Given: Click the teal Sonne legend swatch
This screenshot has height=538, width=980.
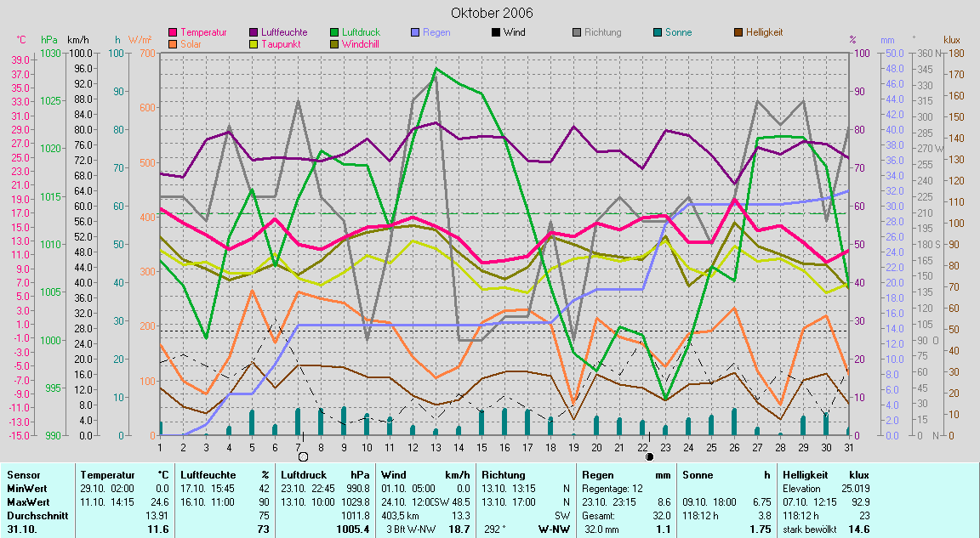Looking at the screenshot, I should coord(658,32).
